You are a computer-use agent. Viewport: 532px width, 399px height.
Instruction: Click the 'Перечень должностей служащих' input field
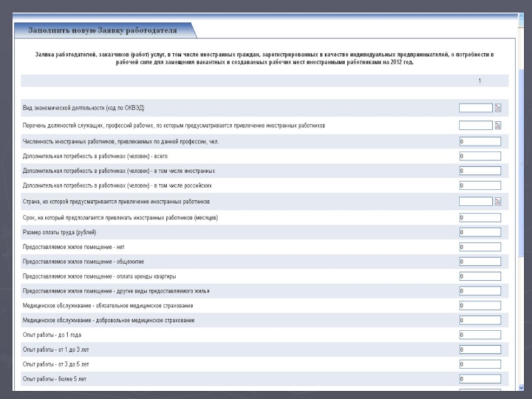[x=475, y=125]
